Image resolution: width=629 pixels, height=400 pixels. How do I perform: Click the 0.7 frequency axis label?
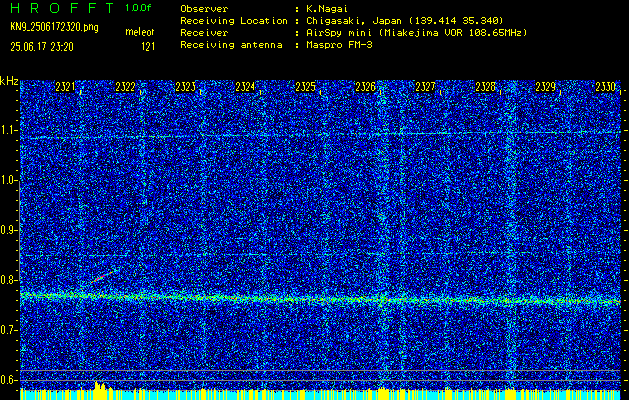pos(9,330)
